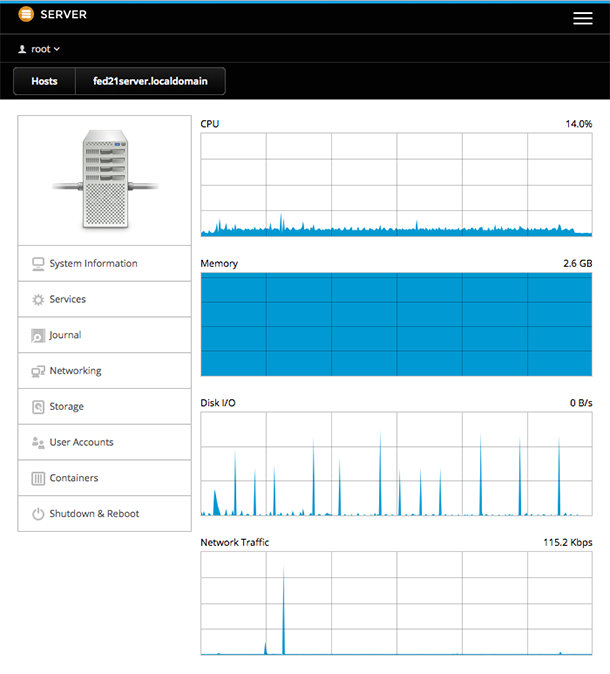Viewport: 610px width, 674px height.
Task: Click the 14.0% CPU value
Action: (x=579, y=124)
